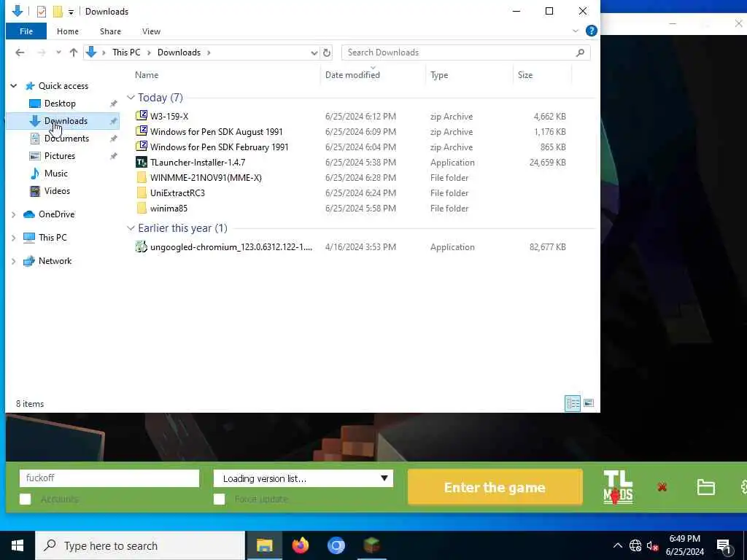This screenshot has height=560, width=747.
Task: Select Pictures in Quick access
Action: point(60,156)
